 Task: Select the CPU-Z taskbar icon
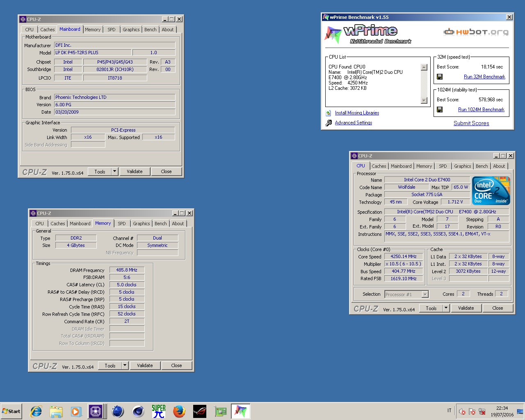pyautogui.click(x=95, y=411)
